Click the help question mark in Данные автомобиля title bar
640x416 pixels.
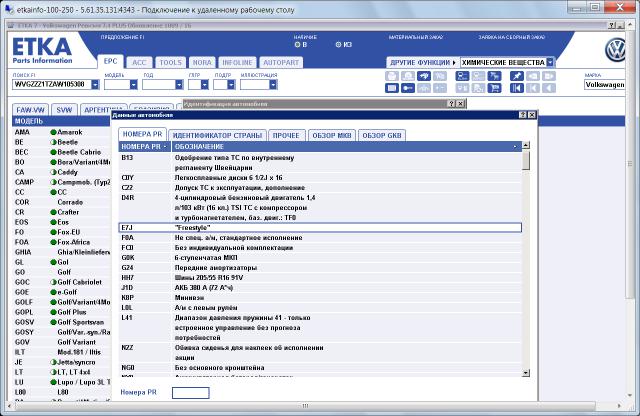(523, 115)
